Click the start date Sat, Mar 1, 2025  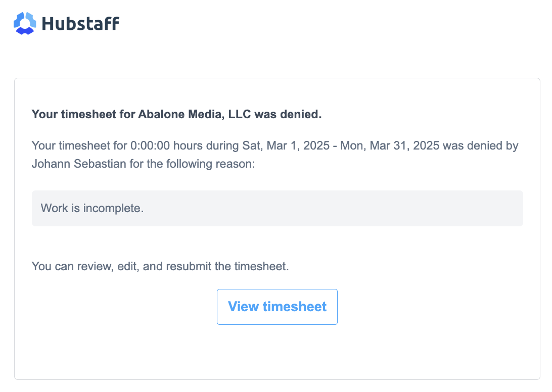tap(286, 145)
